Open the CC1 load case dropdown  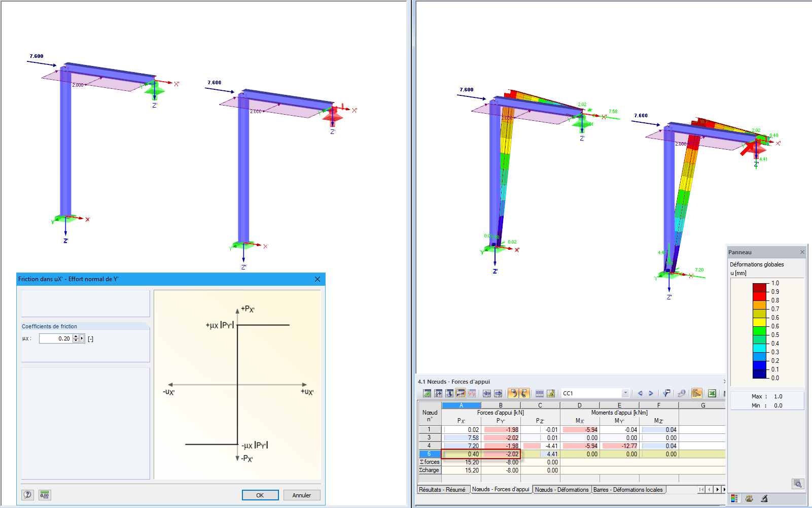(625, 393)
